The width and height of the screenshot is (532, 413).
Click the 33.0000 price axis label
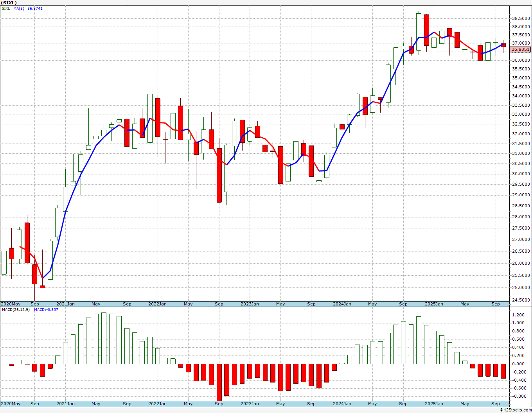521,115
